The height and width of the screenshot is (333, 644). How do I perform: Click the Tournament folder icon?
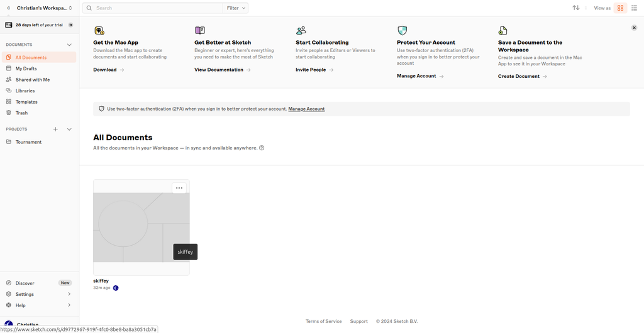pos(9,142)
